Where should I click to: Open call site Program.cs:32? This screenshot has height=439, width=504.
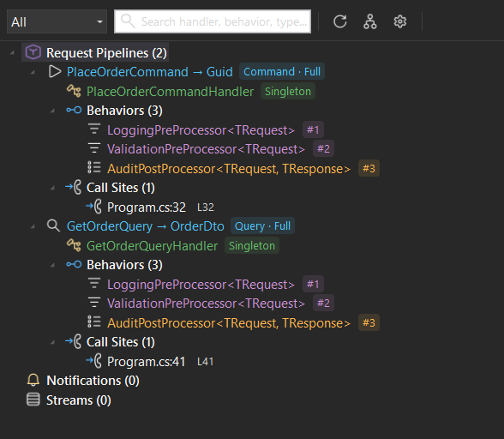point(147,207)
